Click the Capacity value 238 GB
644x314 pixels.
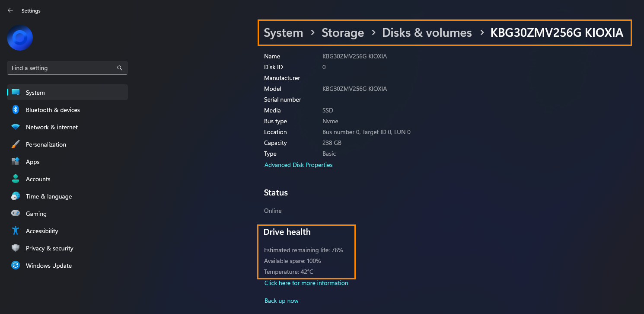pos(332,143)
